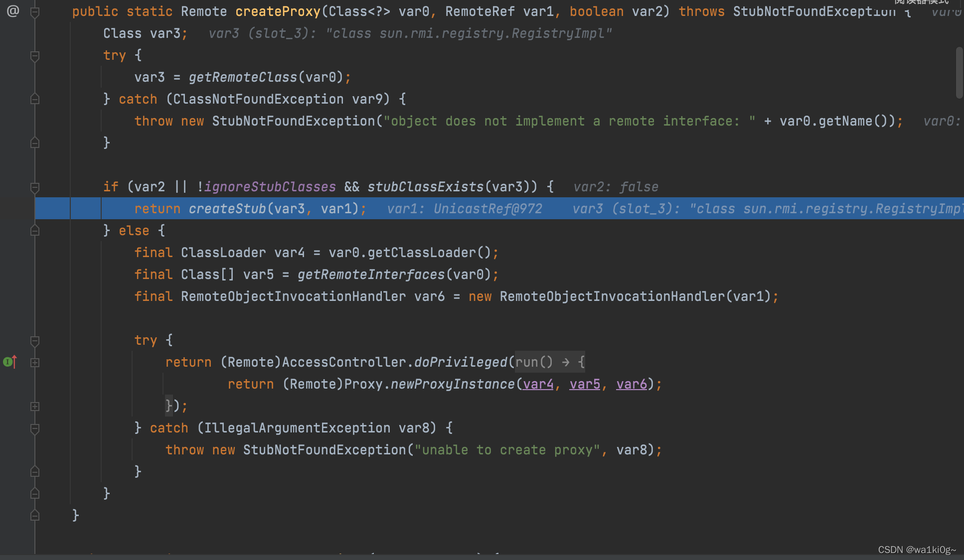Click the getClassLoader method call
The image size is (964, 560).
coord(422,253)
